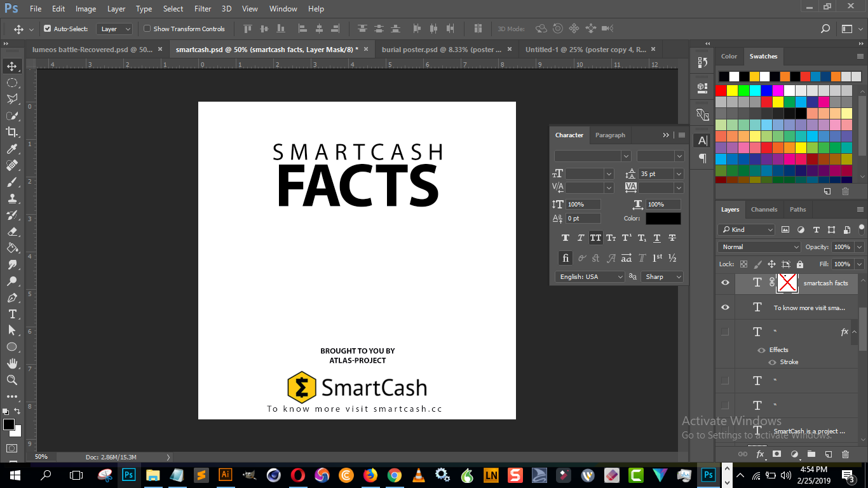Hide the smartcash facts layer
868x488 pixels.
(725, 283)
